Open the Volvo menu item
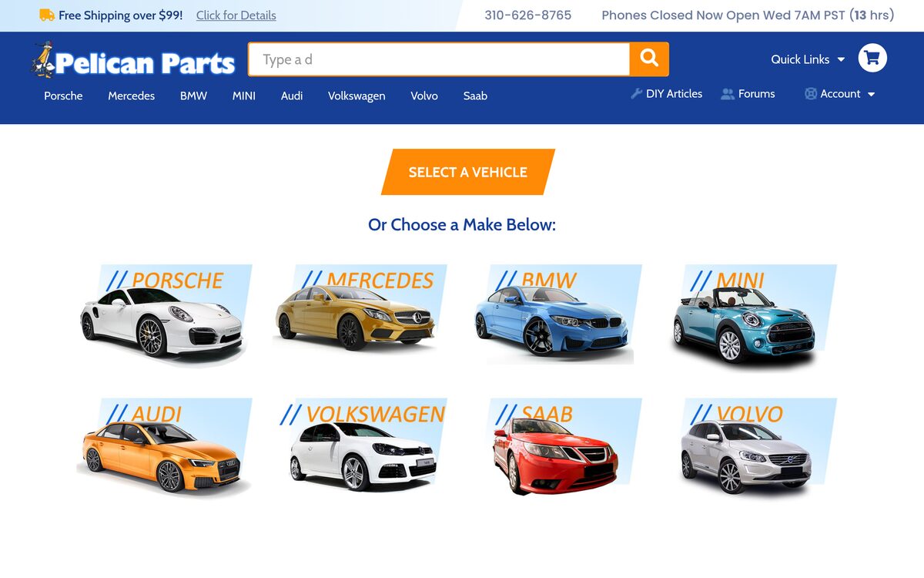 pyautogui.click(x=424, y=96)
